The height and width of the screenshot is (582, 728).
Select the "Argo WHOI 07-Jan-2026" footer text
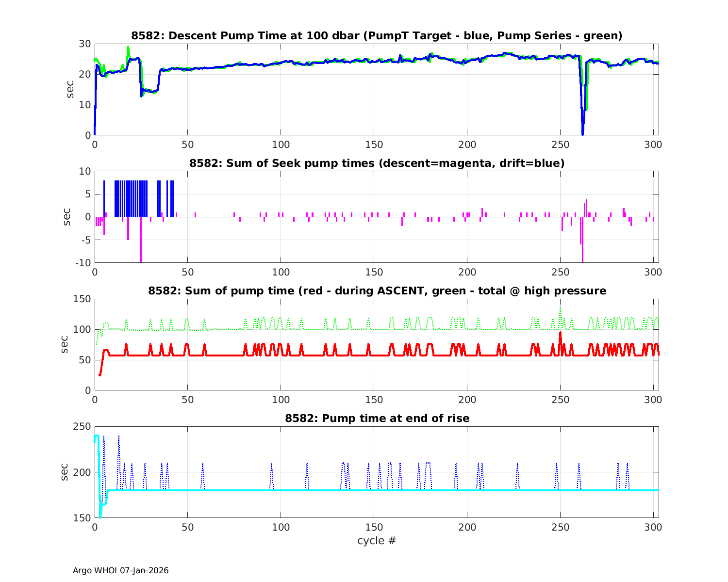(x=120, y=571)
